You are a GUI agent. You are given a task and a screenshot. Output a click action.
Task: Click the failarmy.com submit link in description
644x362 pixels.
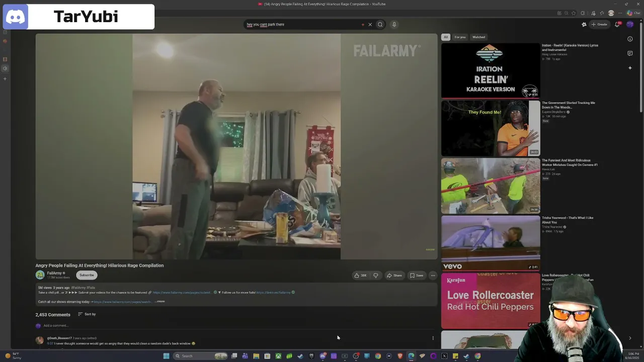click(x=182, y=293)
